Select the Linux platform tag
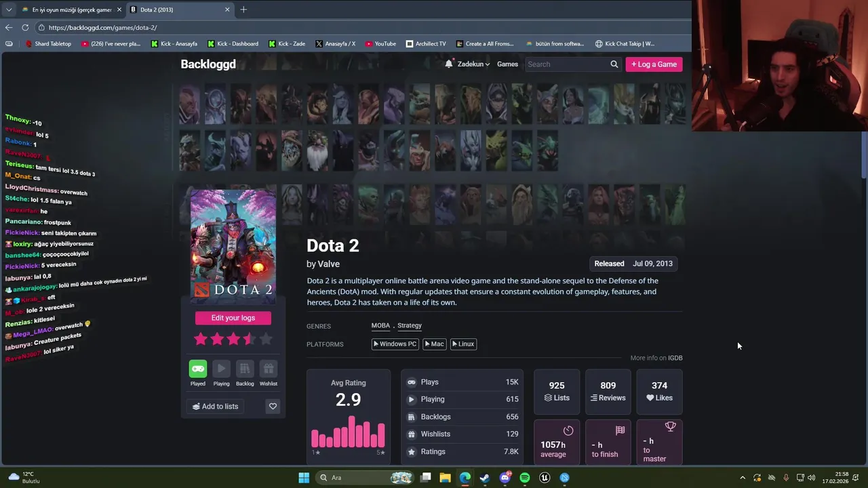868x488 pixels. (x=463, y=344)
